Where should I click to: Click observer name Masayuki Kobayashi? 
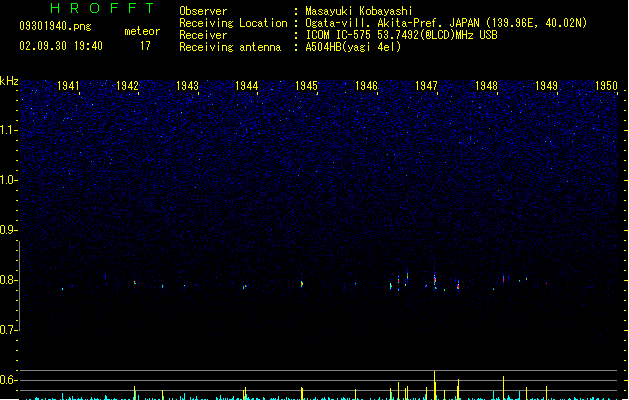[358, 11]
